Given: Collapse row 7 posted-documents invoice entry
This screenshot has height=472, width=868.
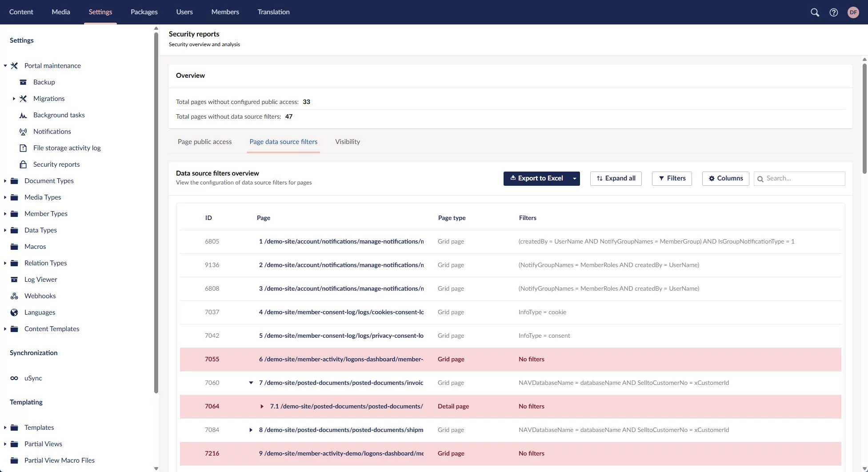Looking at the screenshot, I should 251,383.
